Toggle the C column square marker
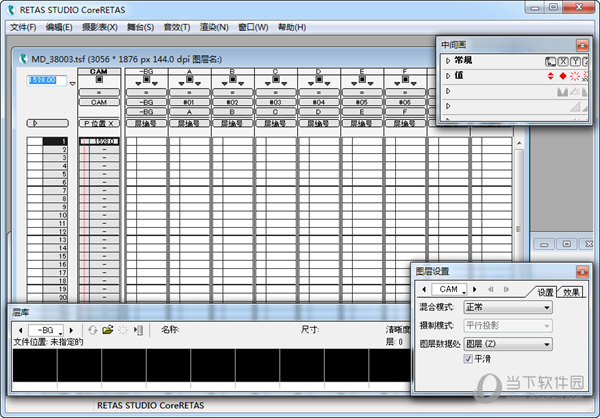Viewport: 600px width, 418px height. [276, 79]
